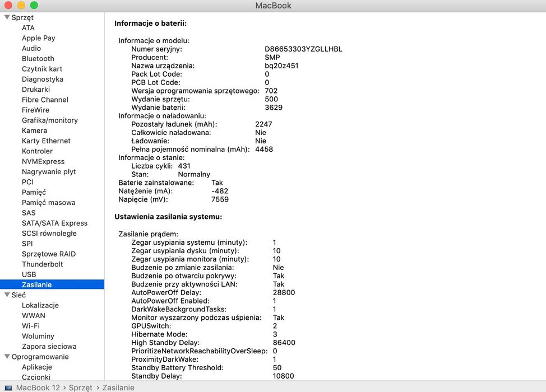Screen dimensions: 546x392
Task: Click the voltage value 7559
Action: (220, 199)
